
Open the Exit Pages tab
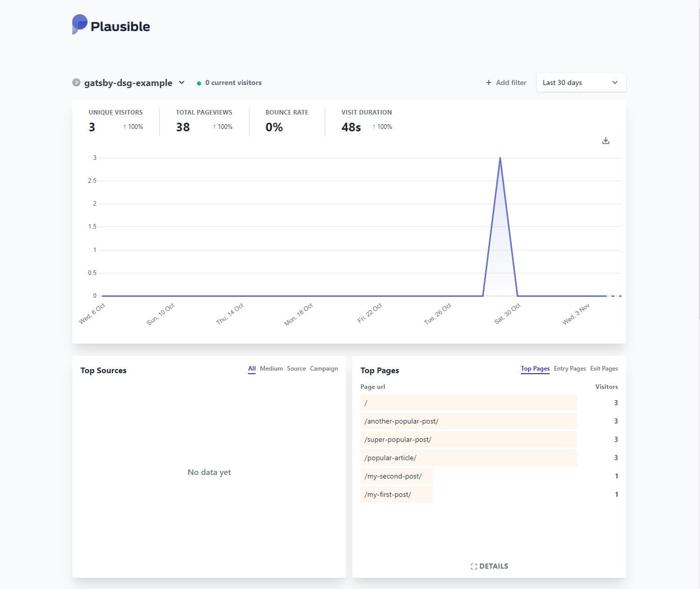604,369
